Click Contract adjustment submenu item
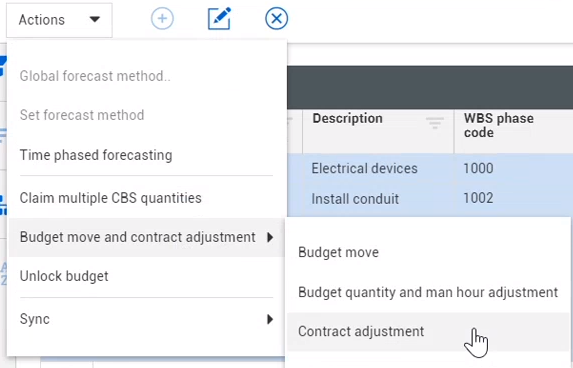Viewport: 573px width, 368px height. pyautogui.click(x=429, y=331)
